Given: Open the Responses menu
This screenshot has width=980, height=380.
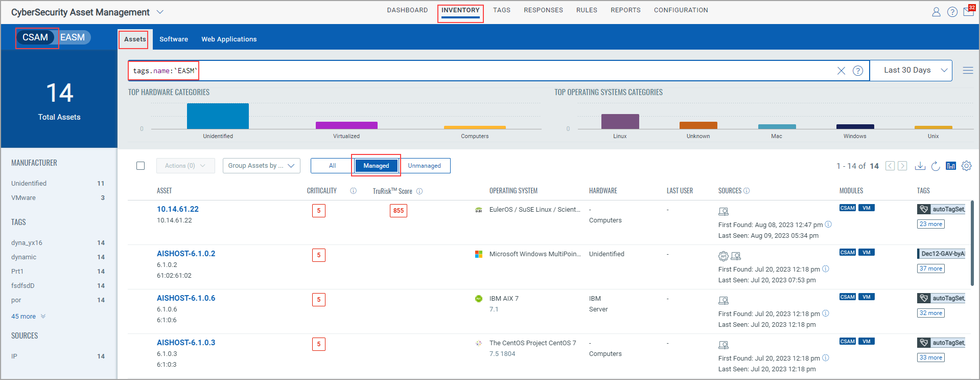Looking at the screenshot, I should coord(543,10).
